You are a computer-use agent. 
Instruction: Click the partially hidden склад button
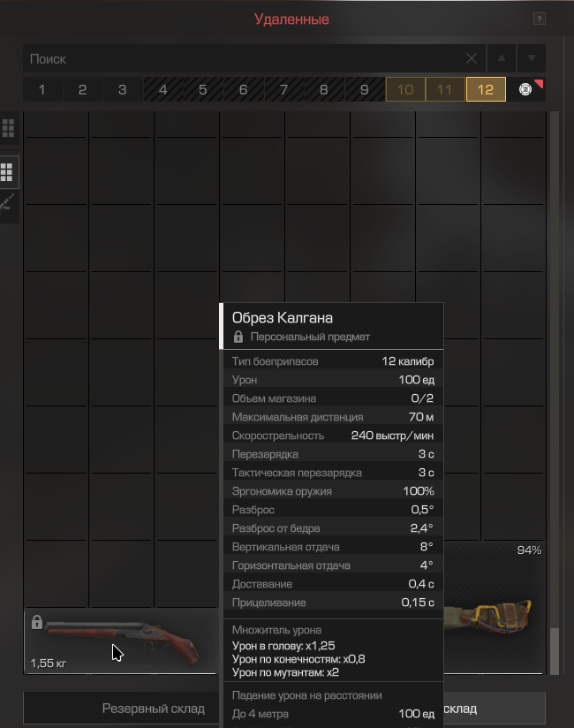(x=495, y=708)
